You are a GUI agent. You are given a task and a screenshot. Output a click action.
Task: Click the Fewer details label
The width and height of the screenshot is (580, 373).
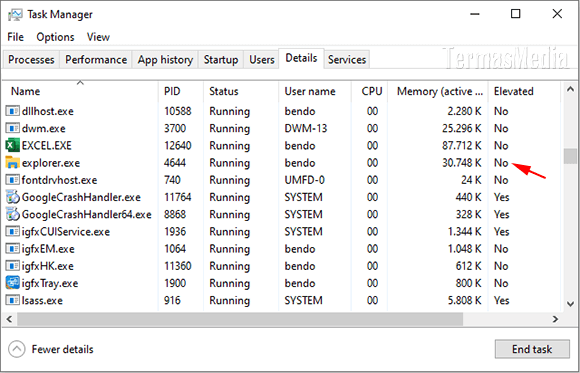[x=63, y=349]
